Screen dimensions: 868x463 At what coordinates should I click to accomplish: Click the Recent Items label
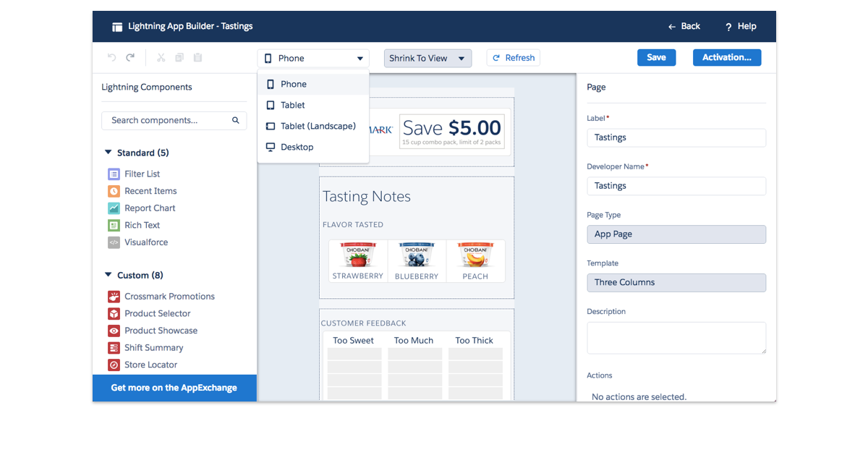coord(150,192)
